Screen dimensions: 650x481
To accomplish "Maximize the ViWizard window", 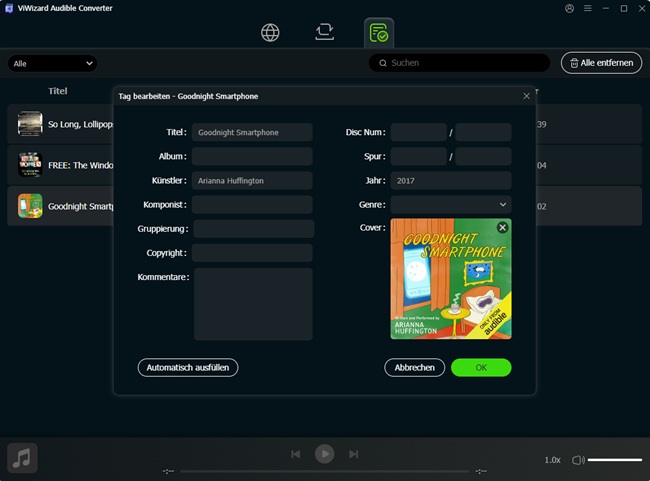I will (x=624, y=8).
